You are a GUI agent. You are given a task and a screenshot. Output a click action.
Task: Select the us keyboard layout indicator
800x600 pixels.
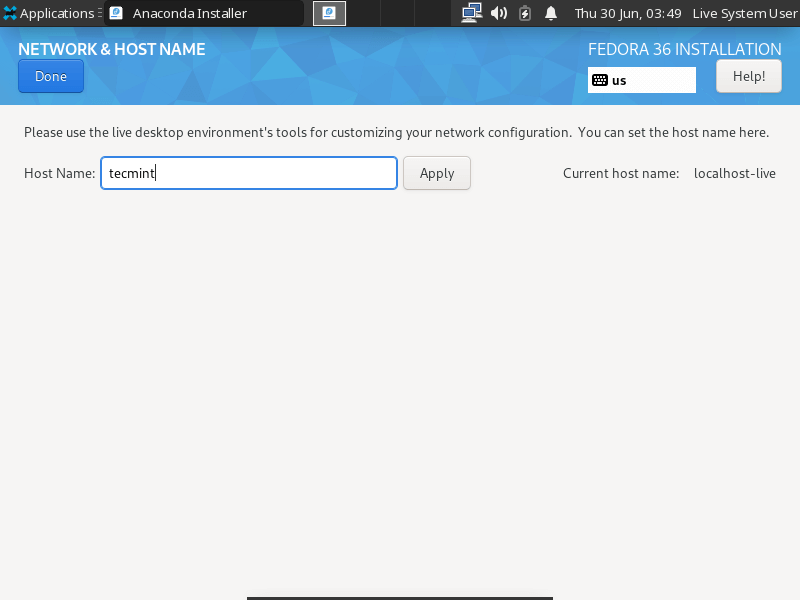point(641,80)
